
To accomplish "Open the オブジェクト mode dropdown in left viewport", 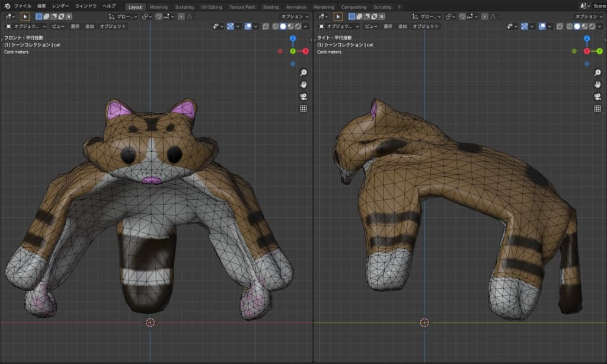I will 26,26.
